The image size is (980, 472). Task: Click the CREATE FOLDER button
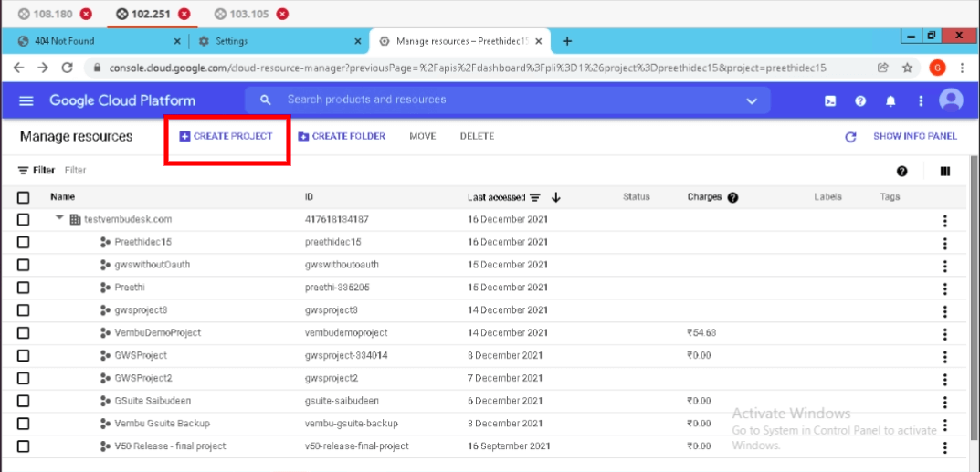point(342,136)
